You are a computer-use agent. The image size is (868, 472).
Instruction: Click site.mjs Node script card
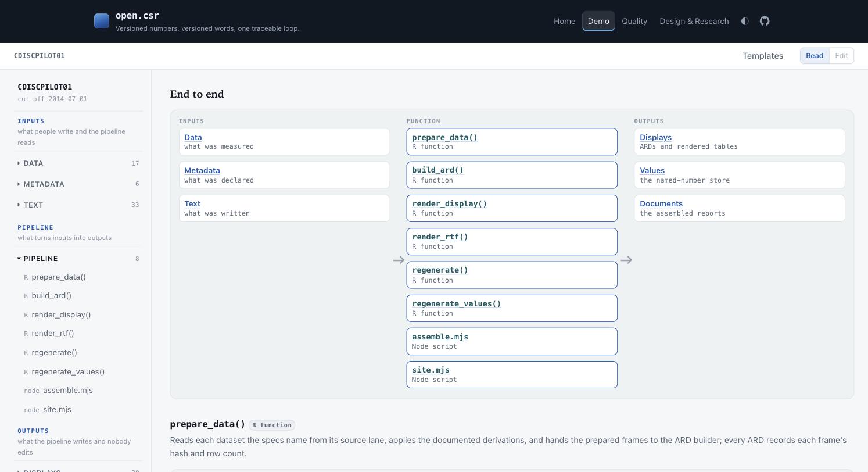point(512,374)
